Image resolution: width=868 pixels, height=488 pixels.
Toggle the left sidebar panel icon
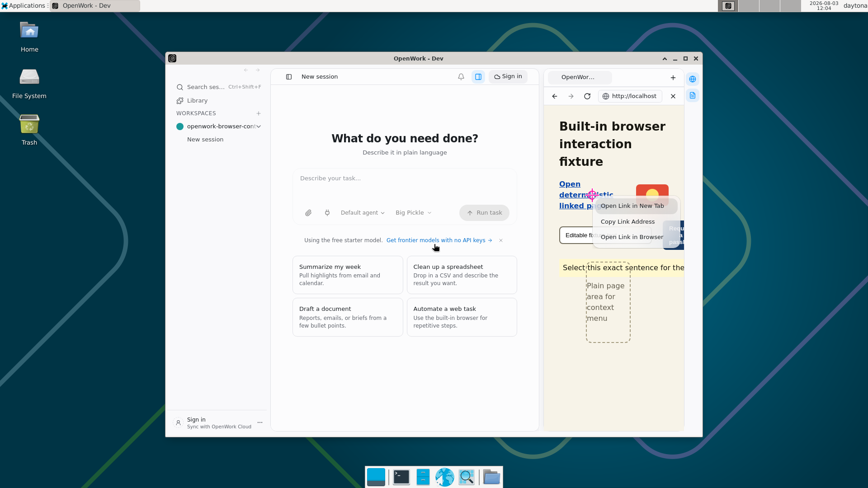(x=289, y=77)
